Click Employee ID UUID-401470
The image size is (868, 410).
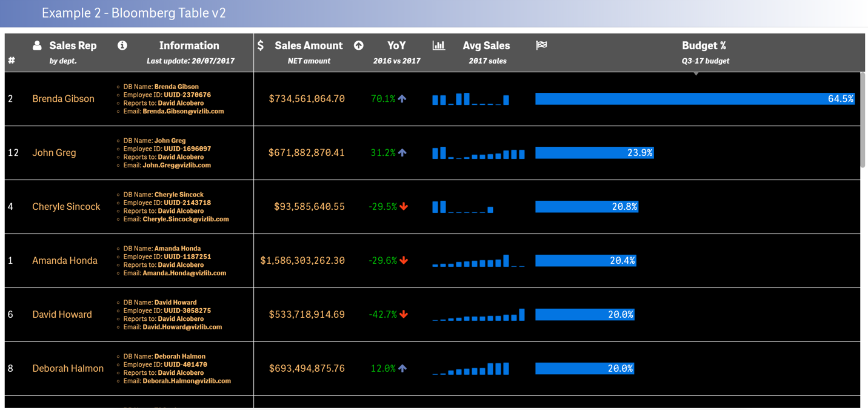click(x=185, y=365)
